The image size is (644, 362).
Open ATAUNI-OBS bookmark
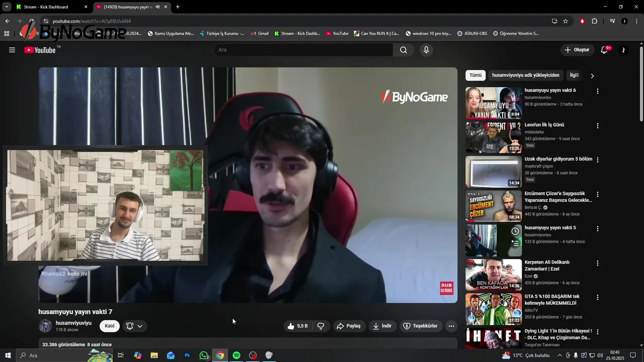coord(472,34)
